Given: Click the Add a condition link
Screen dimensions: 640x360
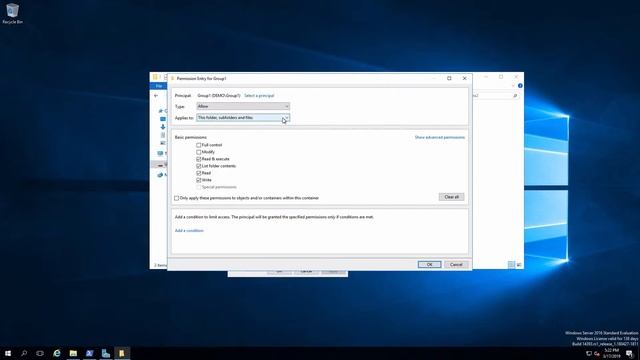Looking at the screenshot, I should (189, 231).
